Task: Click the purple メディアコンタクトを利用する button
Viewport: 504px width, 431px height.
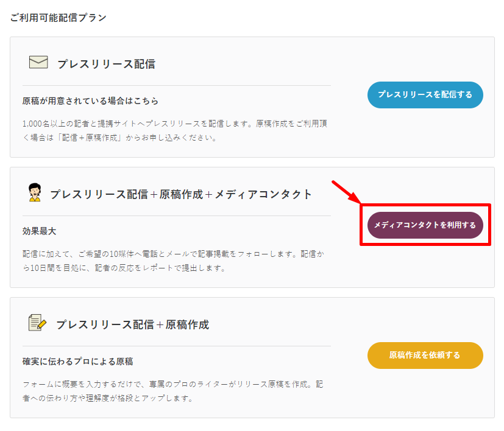Action: click(425, 225)
